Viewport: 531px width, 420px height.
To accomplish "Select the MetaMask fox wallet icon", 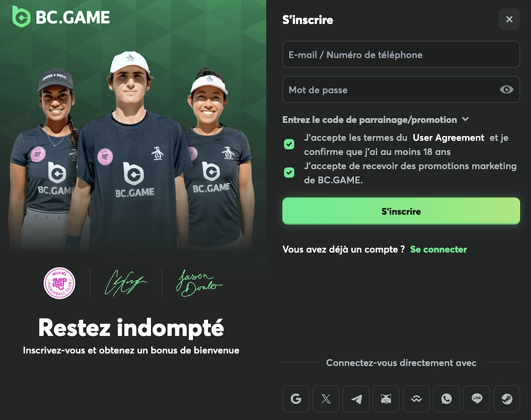I will tap(386, 399).
